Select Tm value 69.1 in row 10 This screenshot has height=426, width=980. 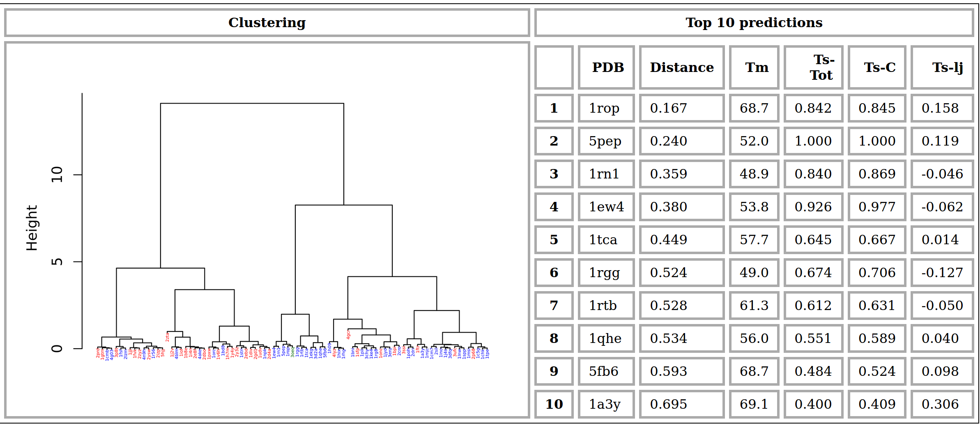coord(754,404)
